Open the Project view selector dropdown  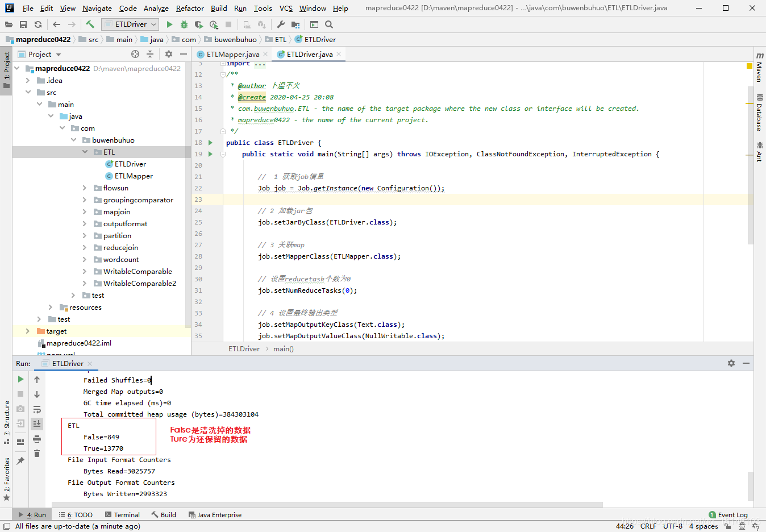tap(40, 54)
